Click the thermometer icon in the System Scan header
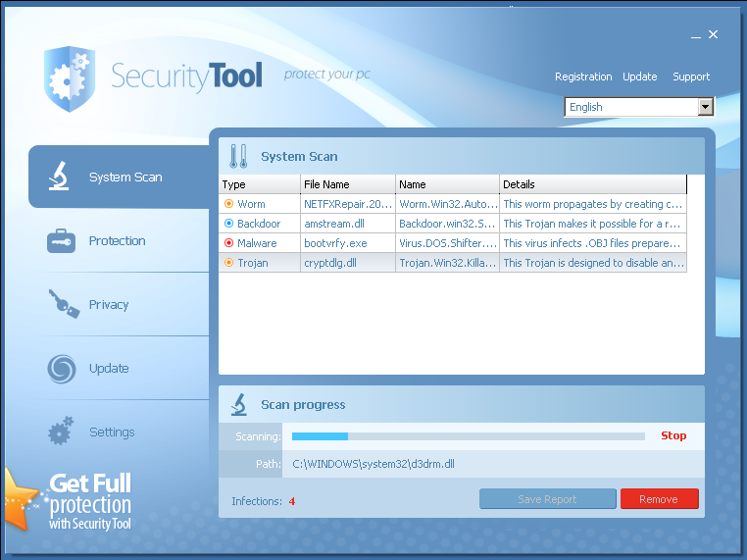 [238, 156]
